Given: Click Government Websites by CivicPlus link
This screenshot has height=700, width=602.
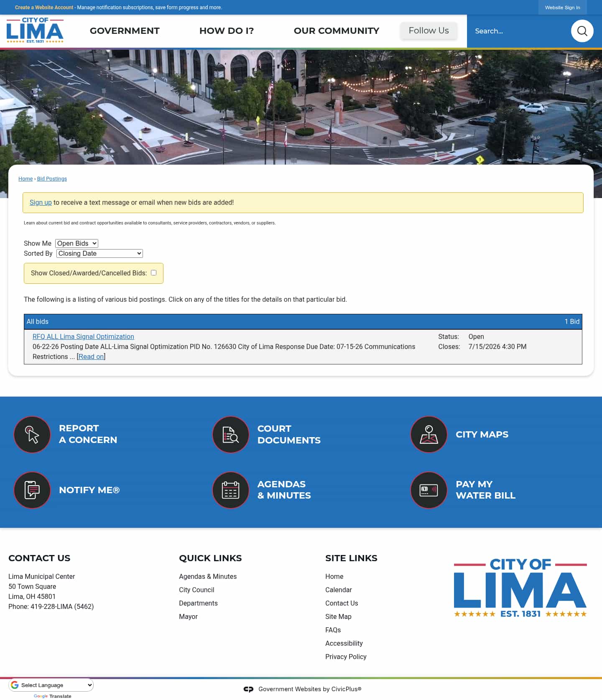Looking at the screenshot, I should (310, 689).
